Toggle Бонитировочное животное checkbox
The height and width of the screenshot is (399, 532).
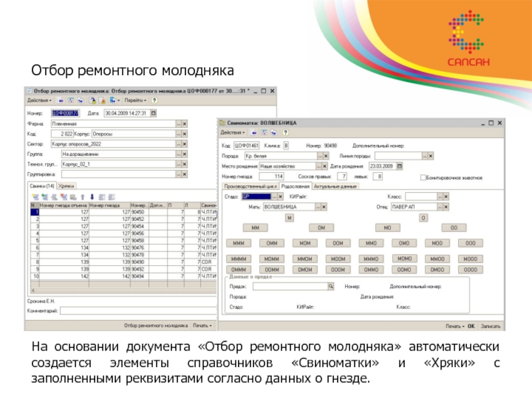click(423, 178)
